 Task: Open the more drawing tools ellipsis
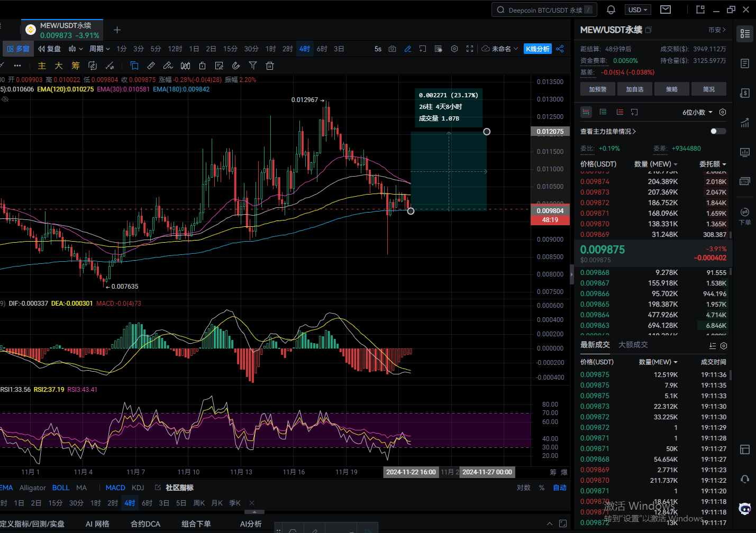click(x=17, y=66)
